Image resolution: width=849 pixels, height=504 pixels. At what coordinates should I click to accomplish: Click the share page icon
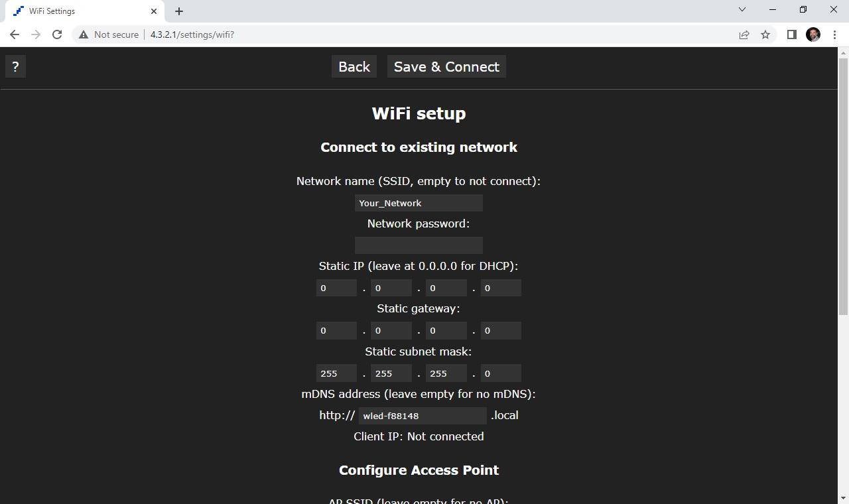click(744, 34)
